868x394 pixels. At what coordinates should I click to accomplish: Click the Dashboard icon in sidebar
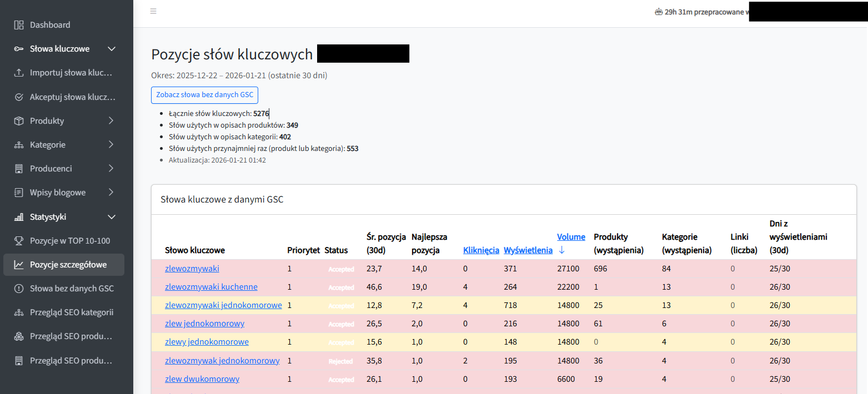point(19,25)
